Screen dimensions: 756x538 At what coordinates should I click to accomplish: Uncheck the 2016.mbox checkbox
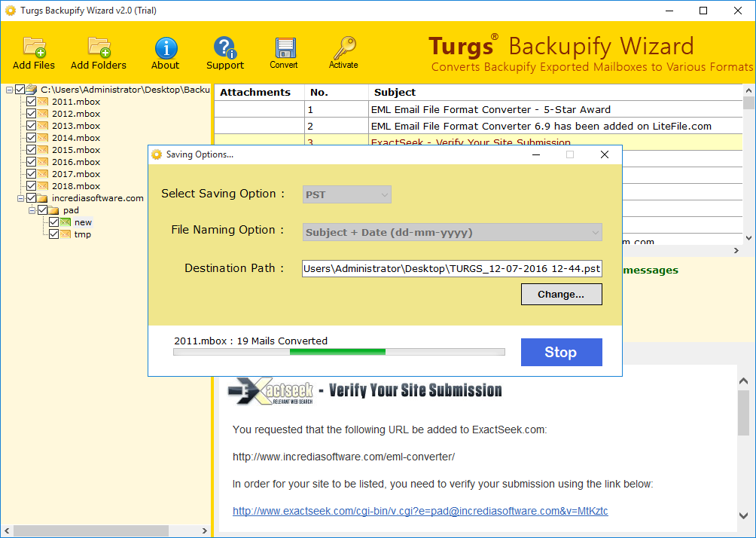32,162
